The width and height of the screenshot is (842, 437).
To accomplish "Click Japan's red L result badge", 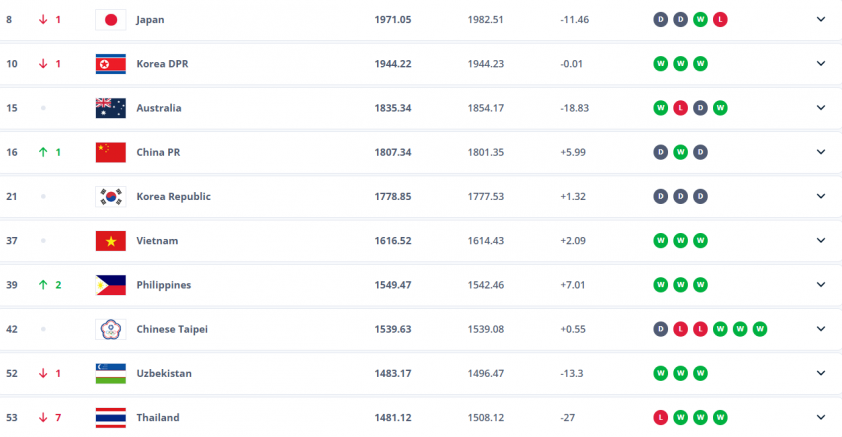I will tap(720, 20).
